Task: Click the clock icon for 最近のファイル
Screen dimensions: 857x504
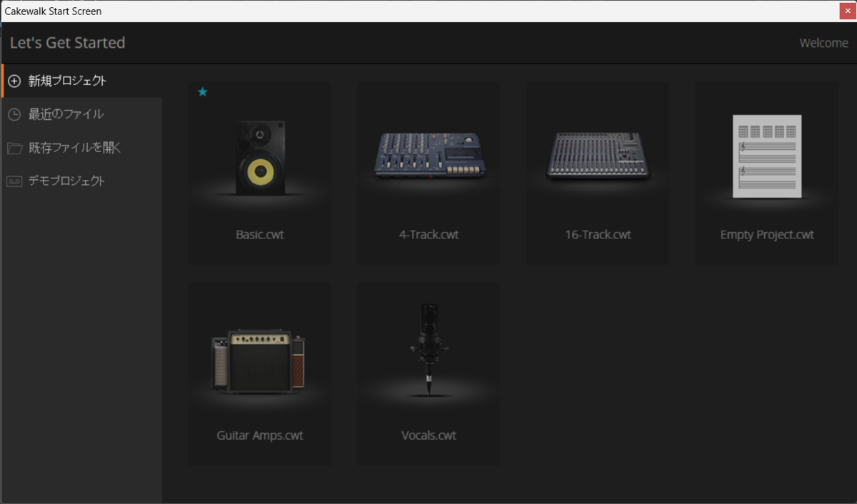Action: click(x=14, y=114)
